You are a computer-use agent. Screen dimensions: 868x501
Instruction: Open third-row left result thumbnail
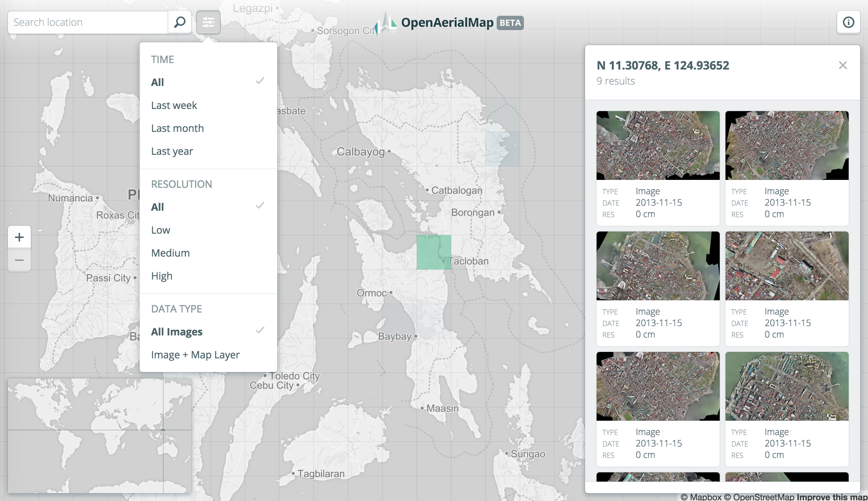(658, 386)
